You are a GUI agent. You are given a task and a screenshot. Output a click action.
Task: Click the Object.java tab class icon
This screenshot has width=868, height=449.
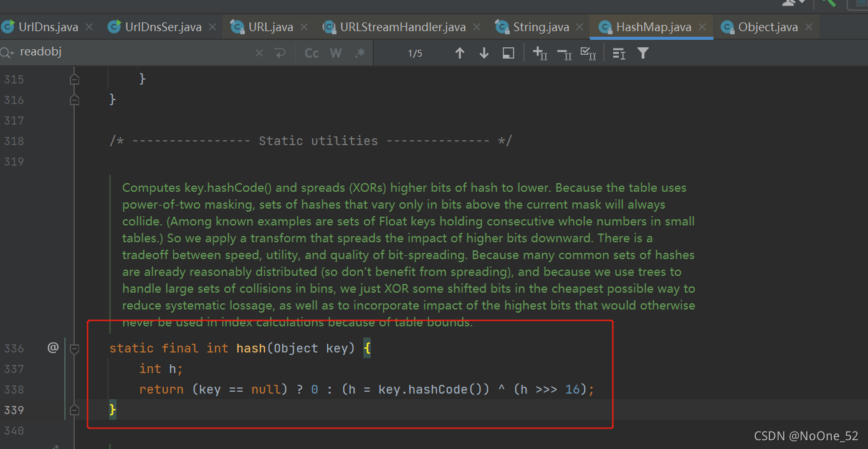click(x=727, y=27)
